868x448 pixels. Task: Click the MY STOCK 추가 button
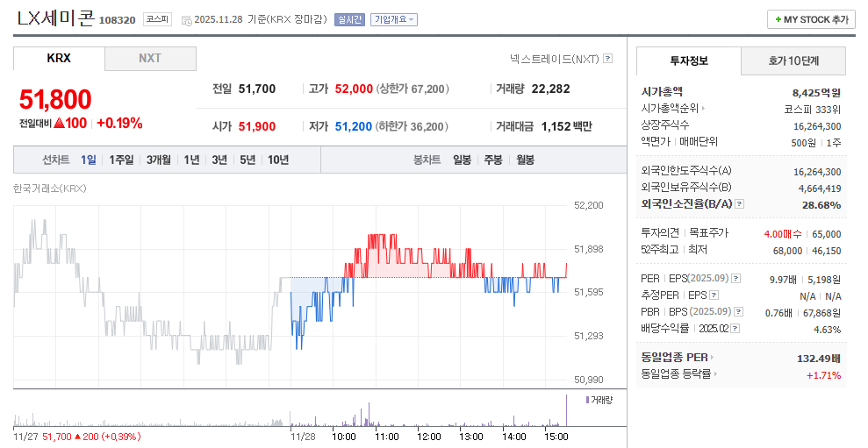[x=811, y=19]
